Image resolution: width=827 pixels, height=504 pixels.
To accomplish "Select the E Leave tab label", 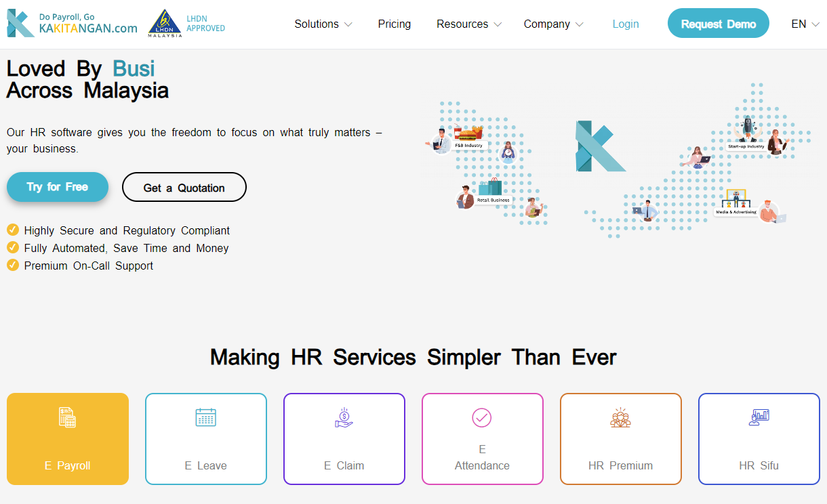I will (x=205, y=465).
